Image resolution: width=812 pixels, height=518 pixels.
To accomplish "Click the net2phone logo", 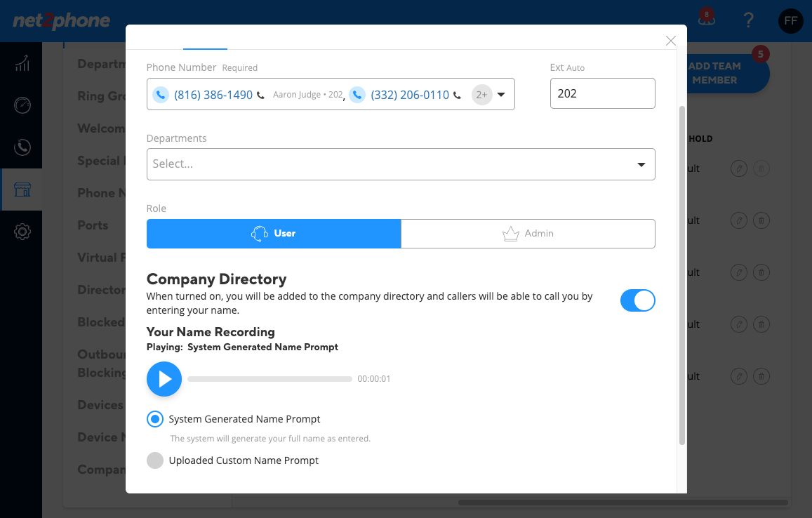I will [61, 21].
